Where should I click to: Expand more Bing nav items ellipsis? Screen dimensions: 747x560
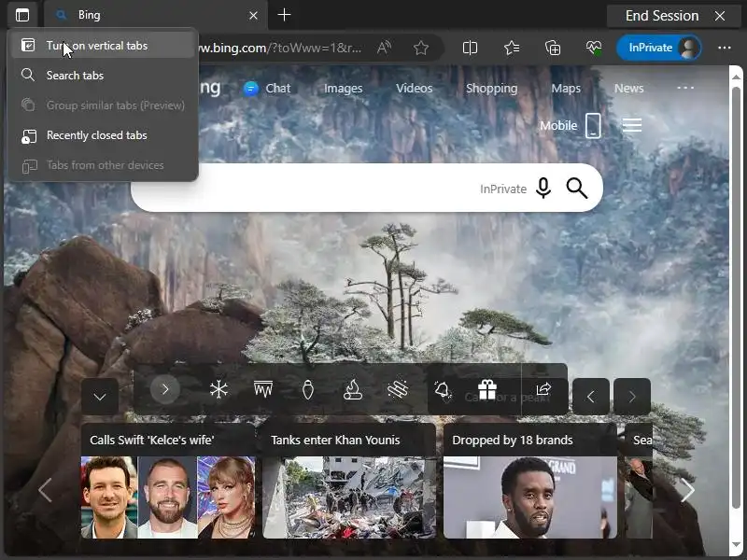click(685, 88)
